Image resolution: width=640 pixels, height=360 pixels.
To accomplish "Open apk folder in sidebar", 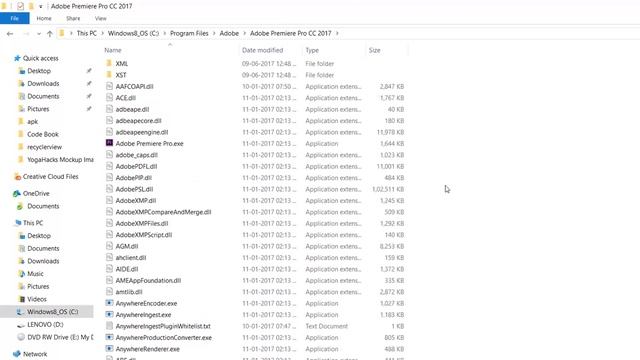I will (x=32, y=122).
